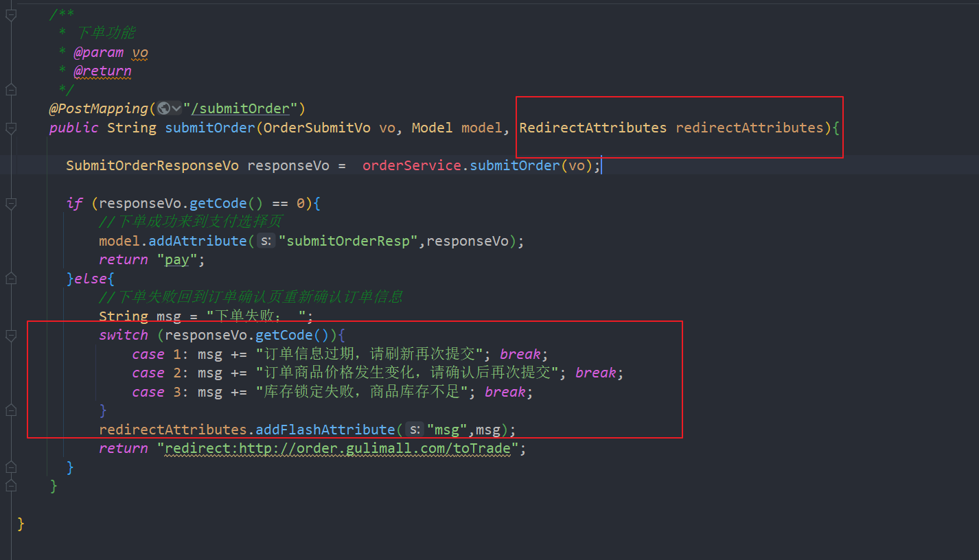Click the "switch" keyword
Viewport: 979px width, 560px height.
point(124,335)
